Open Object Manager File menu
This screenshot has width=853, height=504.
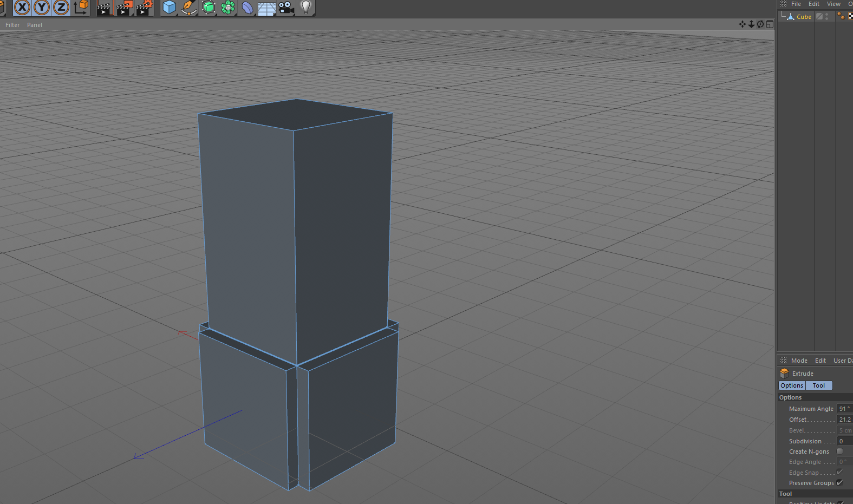coord(796,4)
